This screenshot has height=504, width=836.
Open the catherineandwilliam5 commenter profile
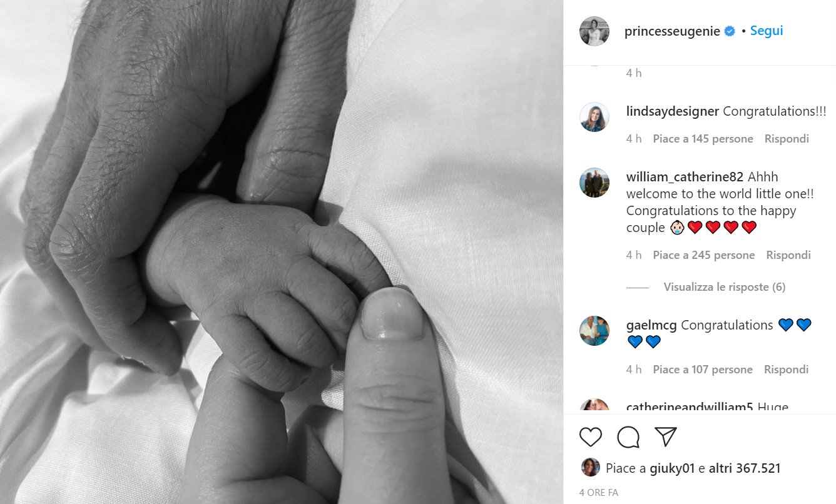689,408
